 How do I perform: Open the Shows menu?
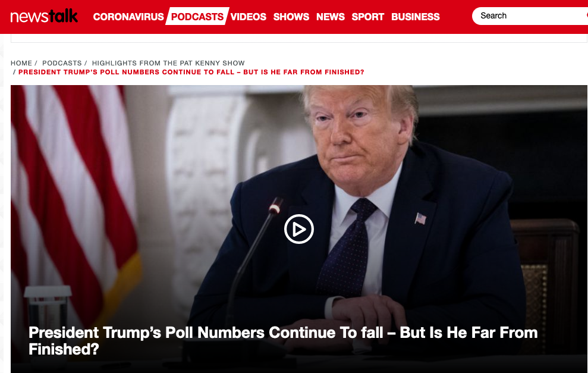291,17
